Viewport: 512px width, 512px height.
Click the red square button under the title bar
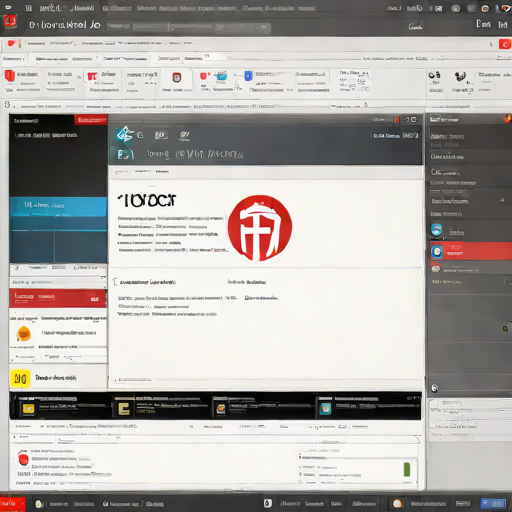click(505, 44)
